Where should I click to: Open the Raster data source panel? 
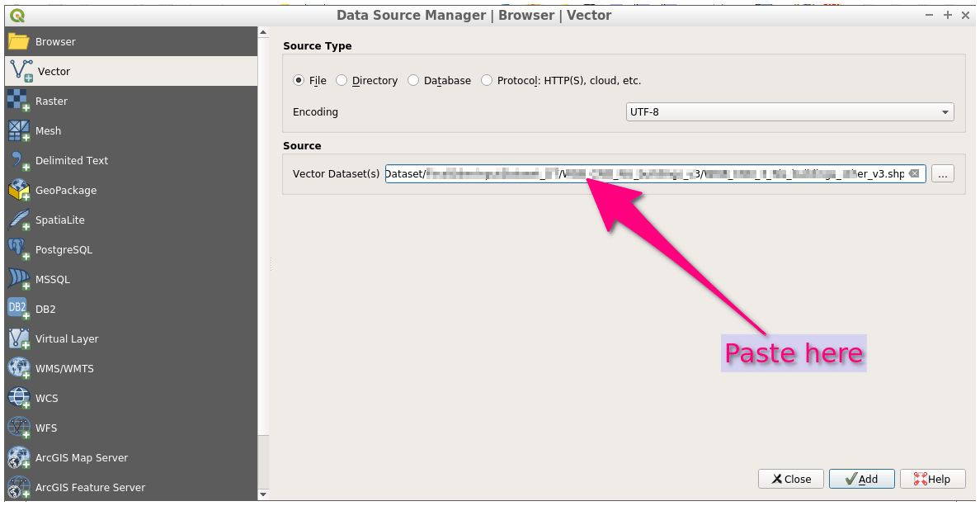coord(51,101)
